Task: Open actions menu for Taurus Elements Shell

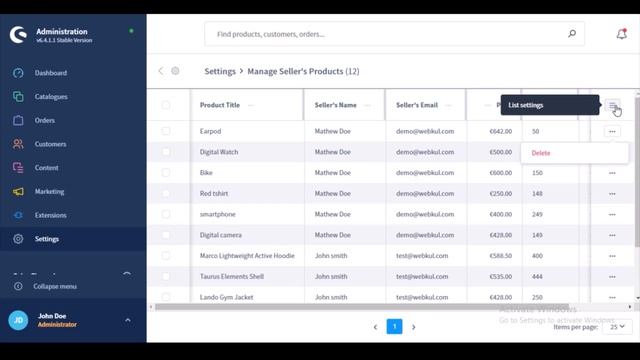Action: (x=612, y=277)
